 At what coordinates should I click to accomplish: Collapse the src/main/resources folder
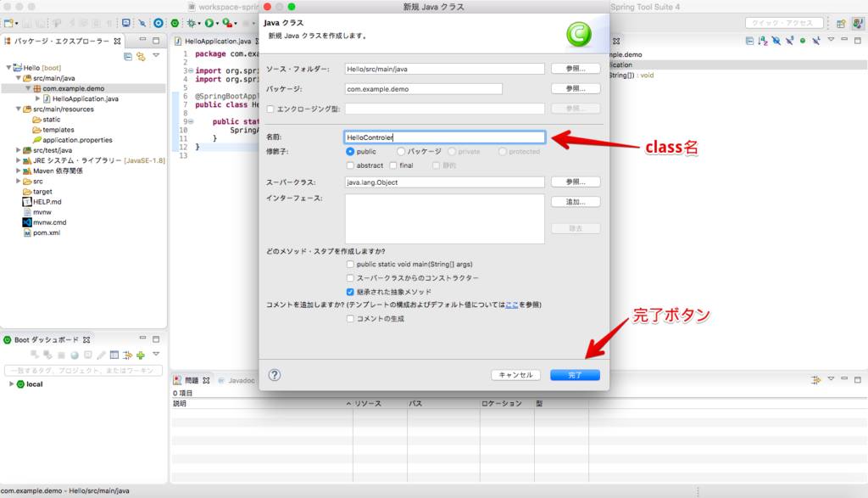[19, 109]
